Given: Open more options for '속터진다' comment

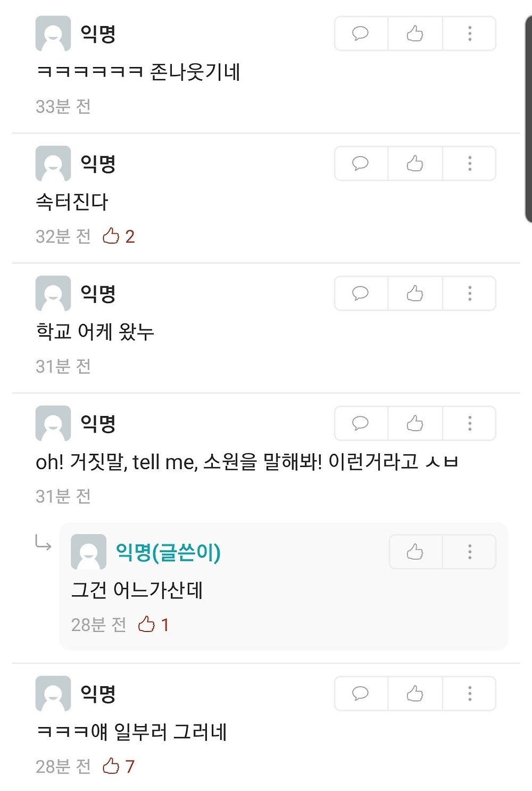Looking at the screenshot, I should [469, 163].
